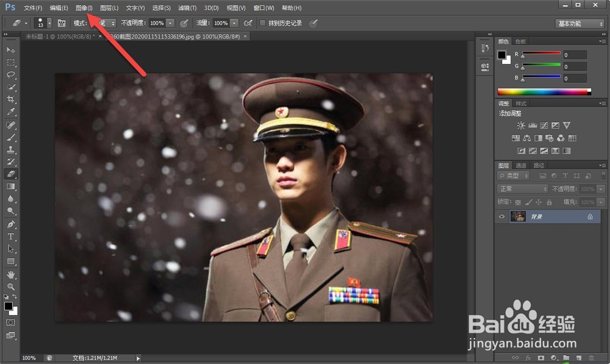This screenshot has height=364, width=610.
Task: Select the Path Selection tool
Action: 10,249
